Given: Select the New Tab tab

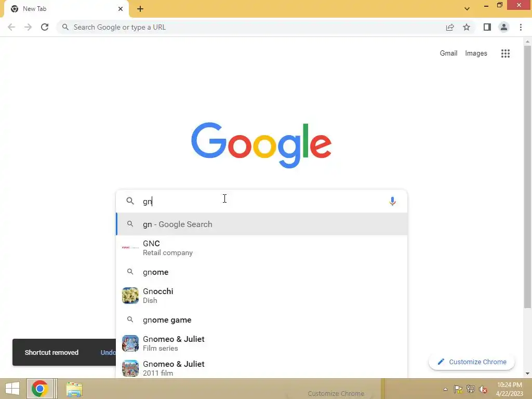Looking at the screenshot, I should pyautogui.click(x=66, y=9).
